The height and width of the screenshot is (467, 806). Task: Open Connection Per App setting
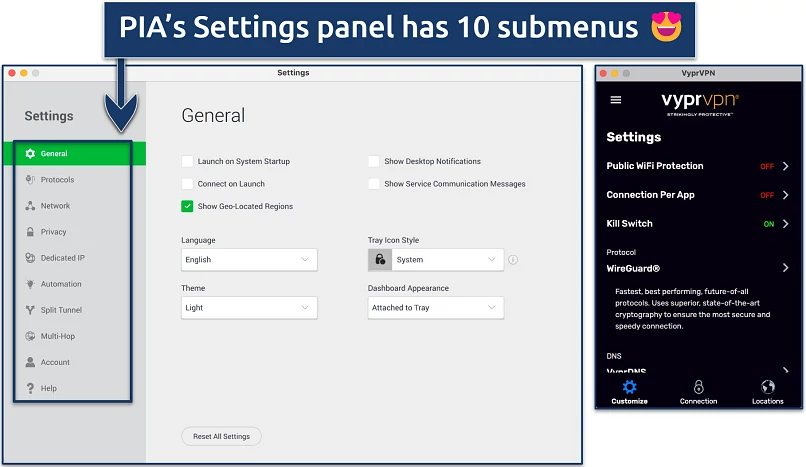[x=698, y=195]
